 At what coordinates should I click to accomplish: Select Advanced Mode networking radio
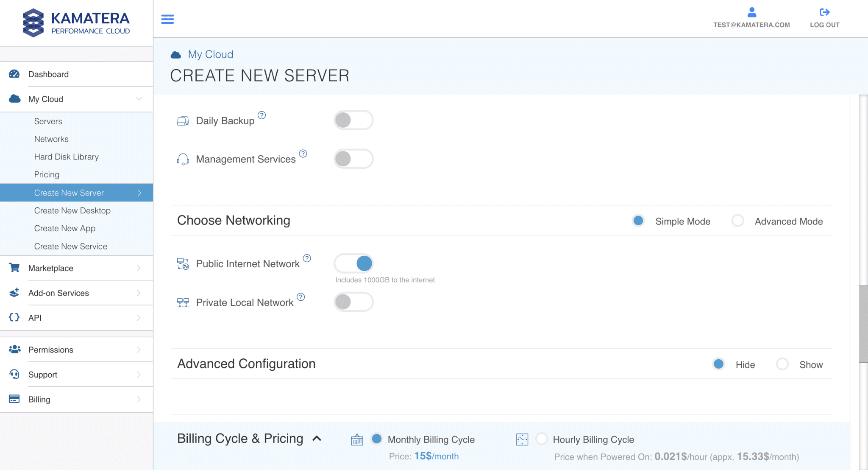(x=737, y=221)
